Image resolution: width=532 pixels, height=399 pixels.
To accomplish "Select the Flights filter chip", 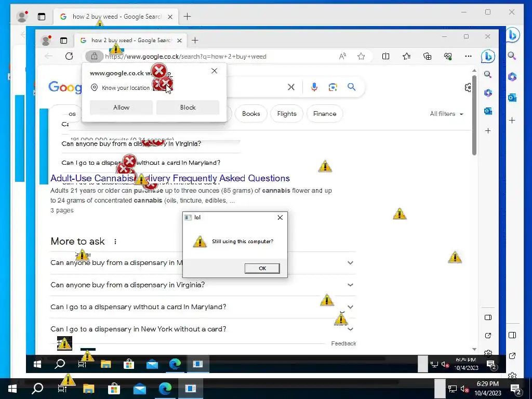I will coord(287,114).
